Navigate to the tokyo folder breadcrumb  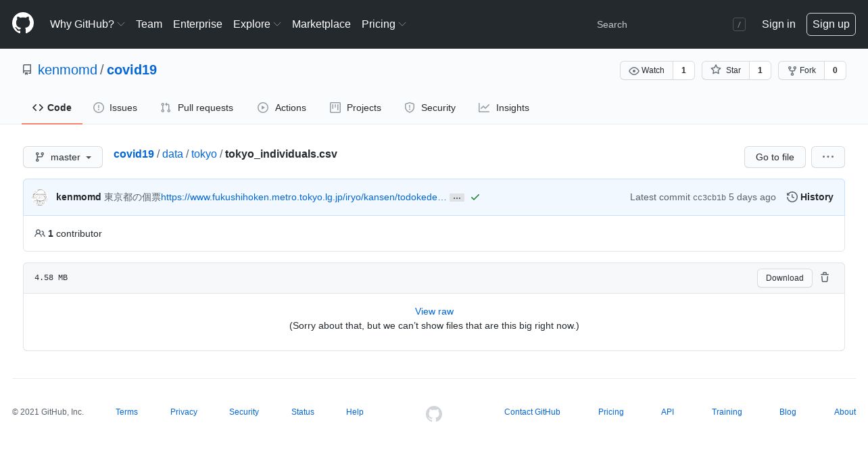(x=204, y=154)
